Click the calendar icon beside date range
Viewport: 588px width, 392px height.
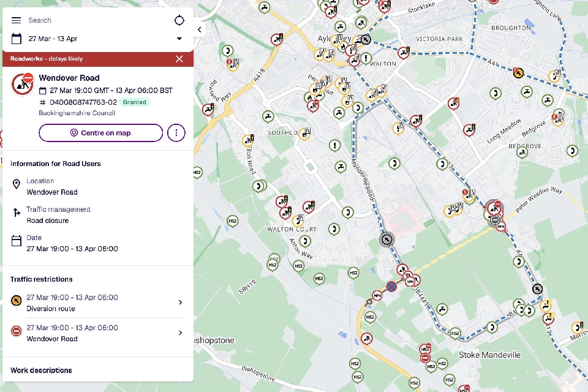17,39
